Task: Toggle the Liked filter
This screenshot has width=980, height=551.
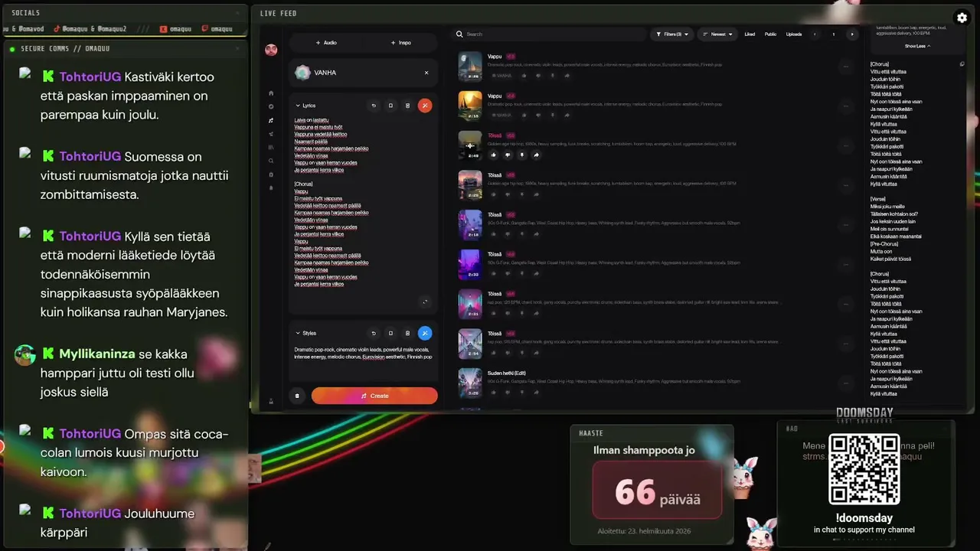Action: [750, 34]
